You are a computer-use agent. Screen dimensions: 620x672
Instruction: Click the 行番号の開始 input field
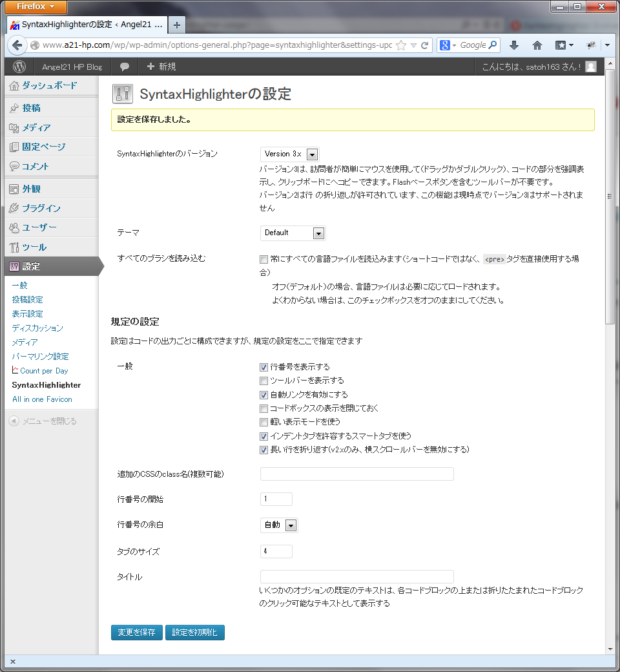[x=276, y=499]
